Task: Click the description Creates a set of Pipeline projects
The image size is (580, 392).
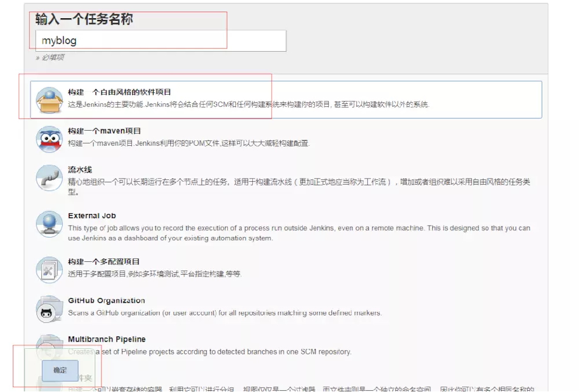Action: point(210,352)
